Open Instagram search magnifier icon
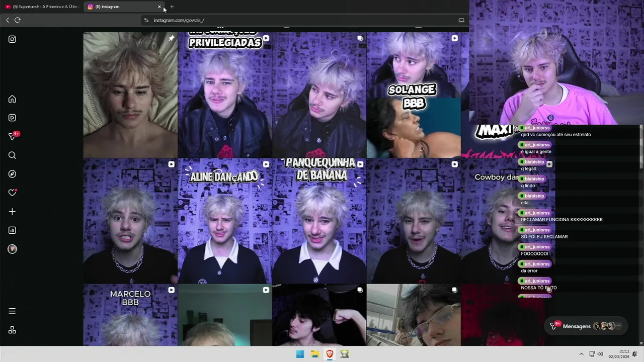Viewport: 644px width, 362px height. [x=12, y=155]
